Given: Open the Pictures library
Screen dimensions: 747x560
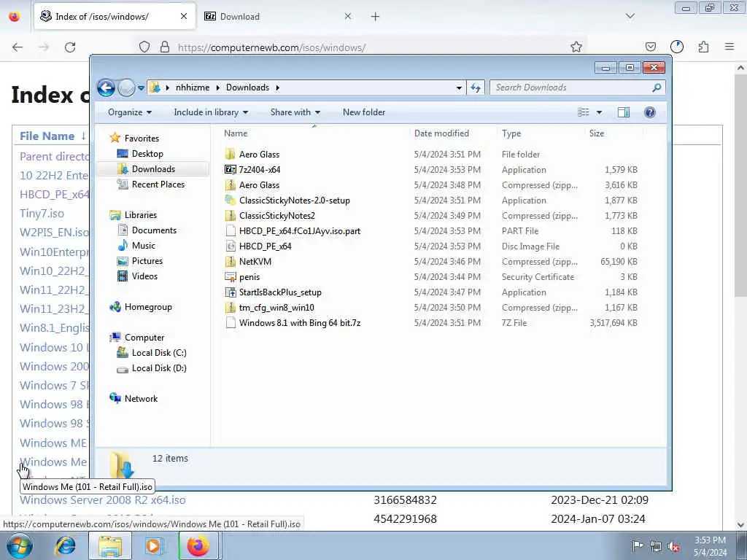Looking at the screenshot, I should click(147, 261).
